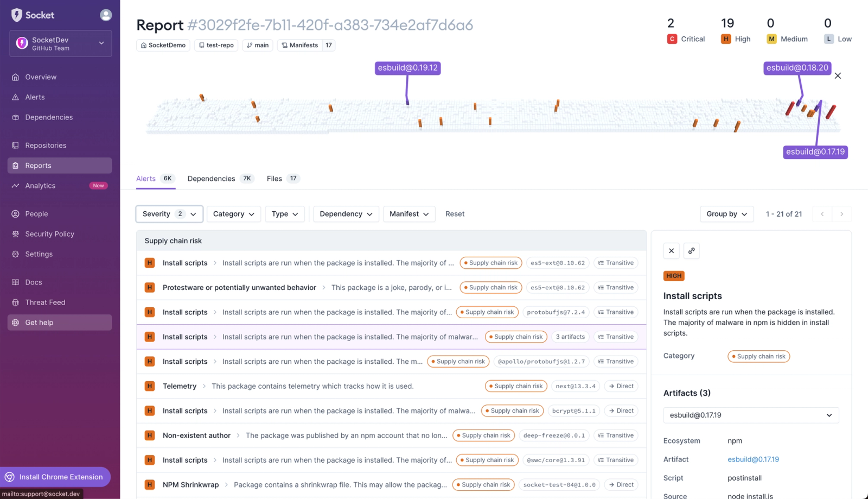Image resolution: width=868 pixels, height=499 pixels.
Task: Open the esbuild@0.17.19 artifact link
Action: (x=753, y=459)
